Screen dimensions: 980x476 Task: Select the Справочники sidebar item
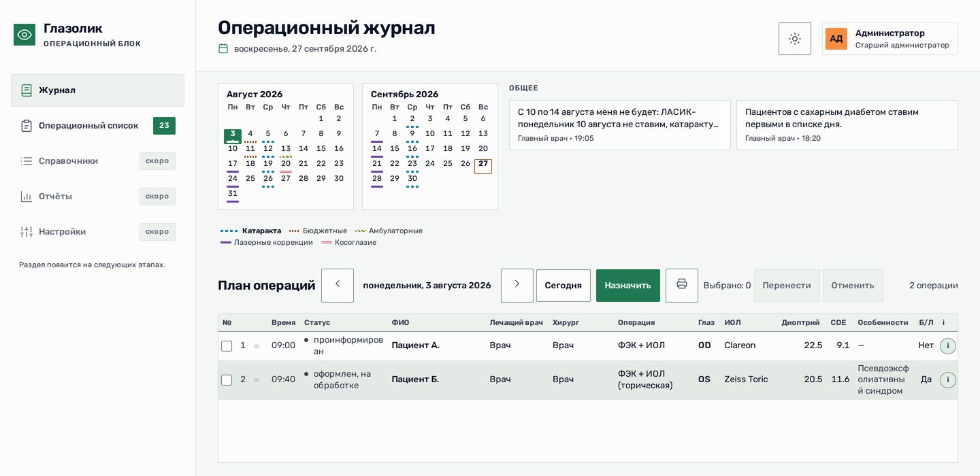(x=97, y=161)
